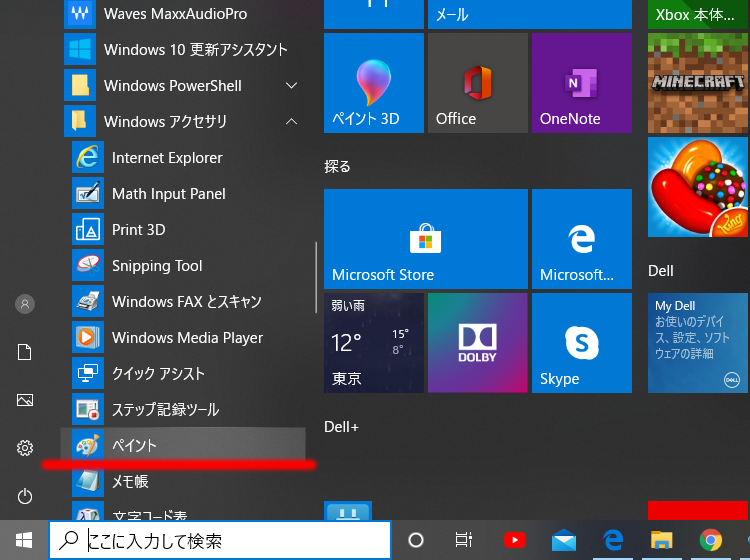
Task: Open the Dolby tile
Action: (x=477, y=343)
